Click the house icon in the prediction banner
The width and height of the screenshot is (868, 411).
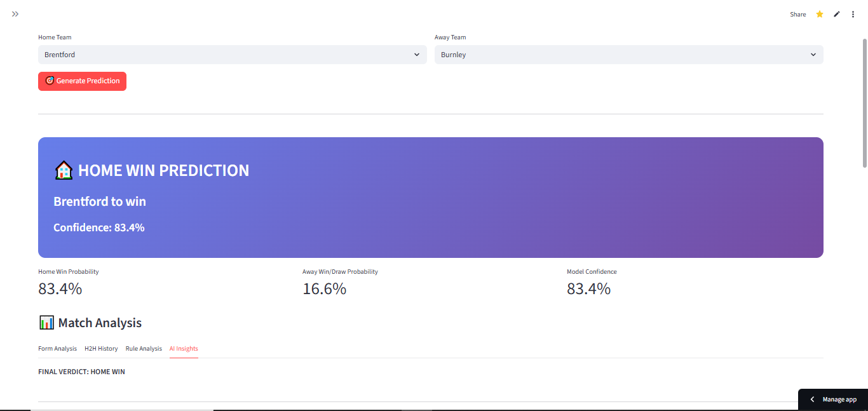pos(64,170)
